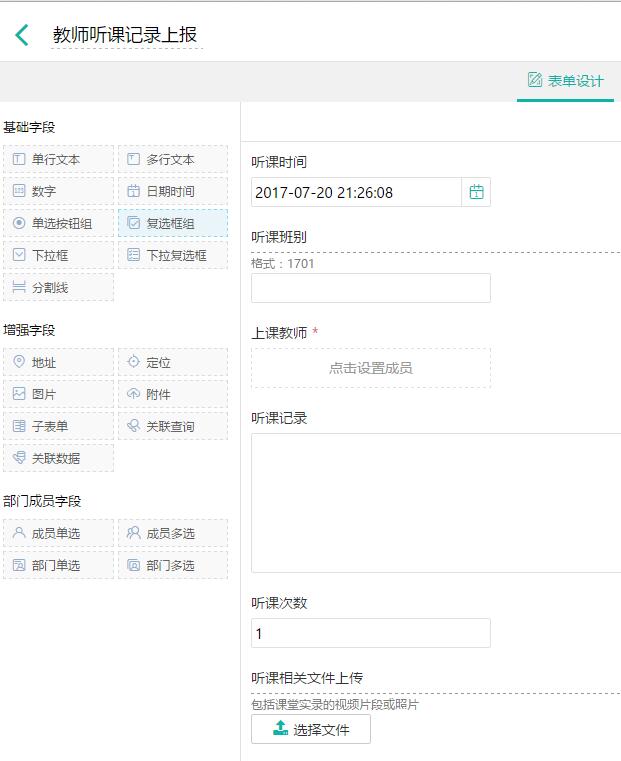This screenshot has width=621, height=761.
Task: Add a 数字 field
Action: click(x=58, y=191)
